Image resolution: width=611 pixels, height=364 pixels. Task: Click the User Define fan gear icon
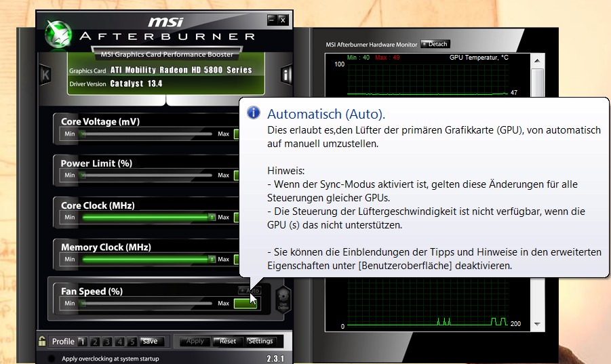pos(283,300)
